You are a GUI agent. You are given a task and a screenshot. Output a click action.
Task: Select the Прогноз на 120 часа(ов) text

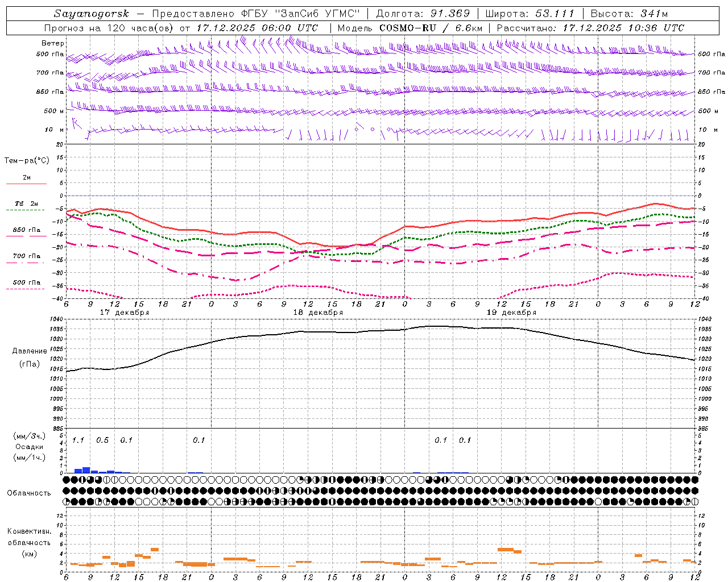[x=109, y=28]
